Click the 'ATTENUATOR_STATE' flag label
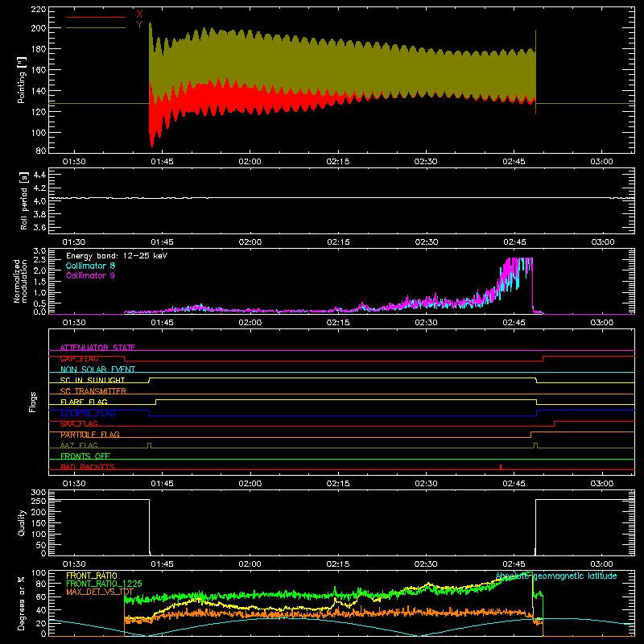Image resolution: width=644 pixels, height=644 pixels. pos(97,348)
